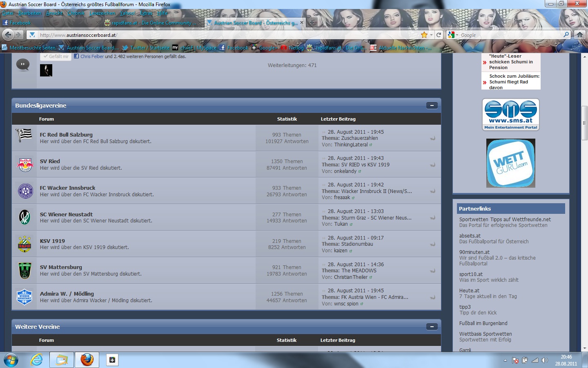Open the SV Ried forum link
This screenshot has width=588, height=368.
click(x=50, y=161)
